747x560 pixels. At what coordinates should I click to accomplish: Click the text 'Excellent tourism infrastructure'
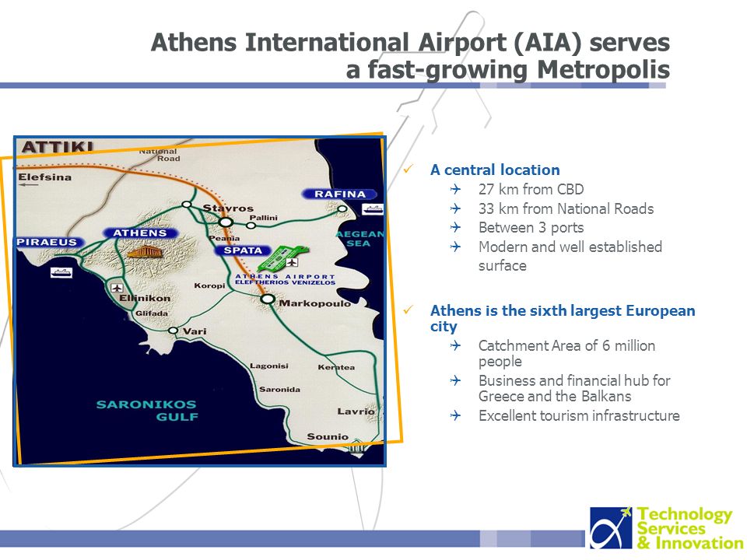point(579,415)
